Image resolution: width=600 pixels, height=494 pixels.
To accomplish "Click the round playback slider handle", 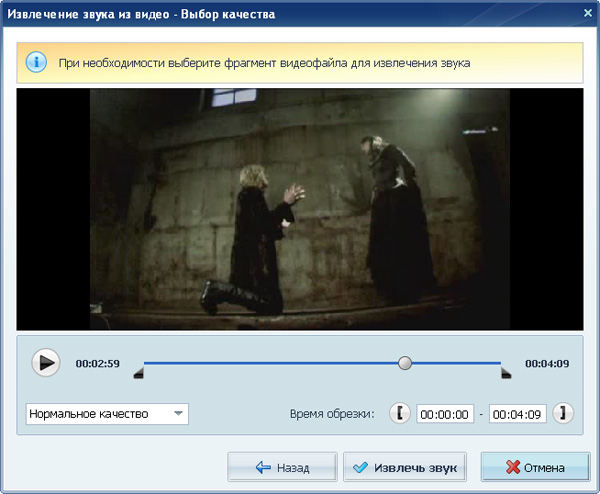I will (x=405, y=363).
